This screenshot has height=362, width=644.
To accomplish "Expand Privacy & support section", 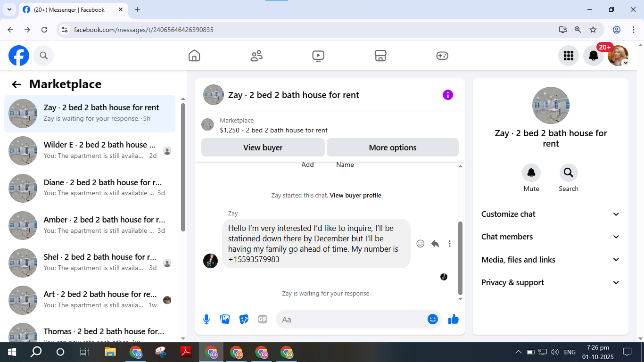I will coord(551,282).
